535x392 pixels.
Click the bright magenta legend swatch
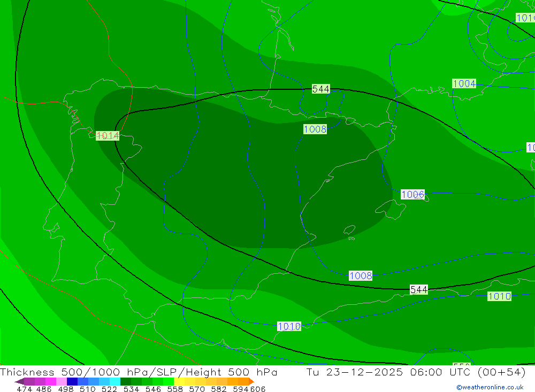(51, 381)
